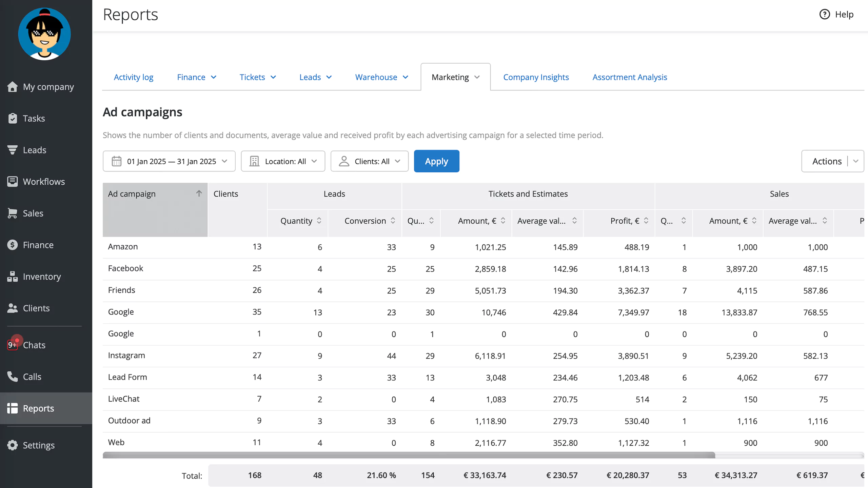Select the Clients filter dropdown
Image resolution: width=868 pixels, height=488 pixels.
pyautogui.click(x=369, y=161)
